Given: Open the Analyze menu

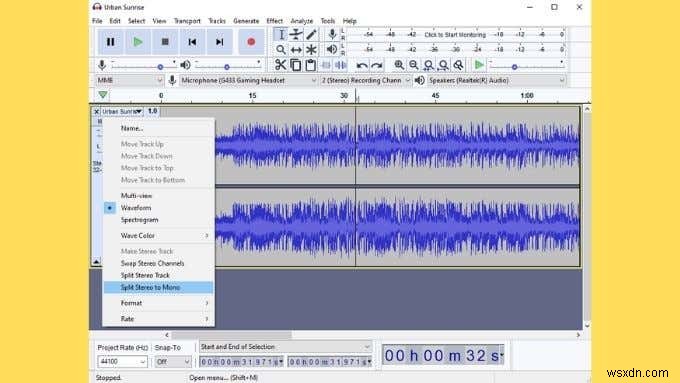Looking at the screenshot, I should pyautogui.click(x=302, y=21).
